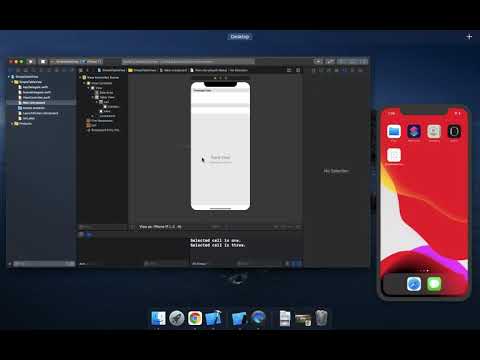Image resolution: width=480 pixels, height=360 pixels.
Task: Select the Desktop space in Mission Control
Action: (240, 37)
